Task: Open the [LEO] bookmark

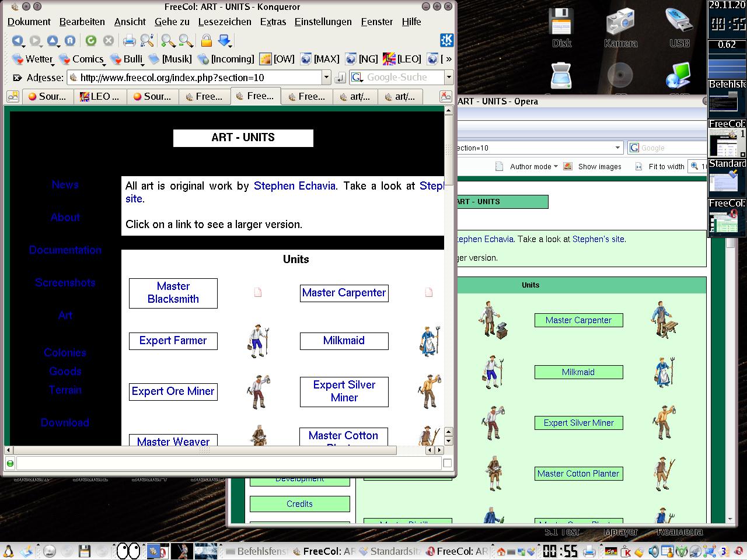Action: click(x=402, y=59)
